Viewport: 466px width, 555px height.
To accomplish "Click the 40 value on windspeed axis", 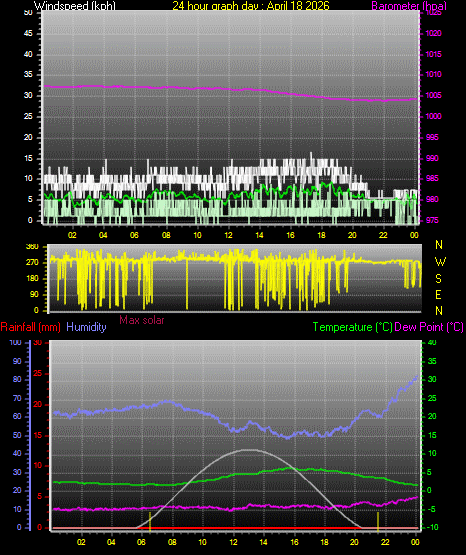I will [x=28, y=54].
